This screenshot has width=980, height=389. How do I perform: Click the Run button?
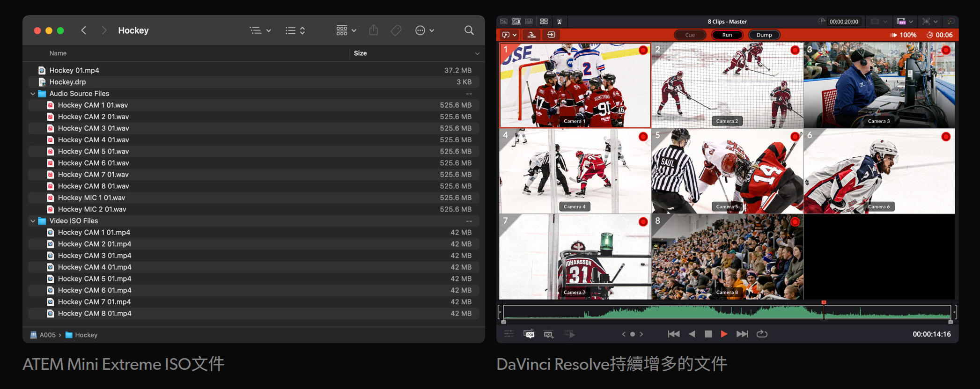pos(727,35)
